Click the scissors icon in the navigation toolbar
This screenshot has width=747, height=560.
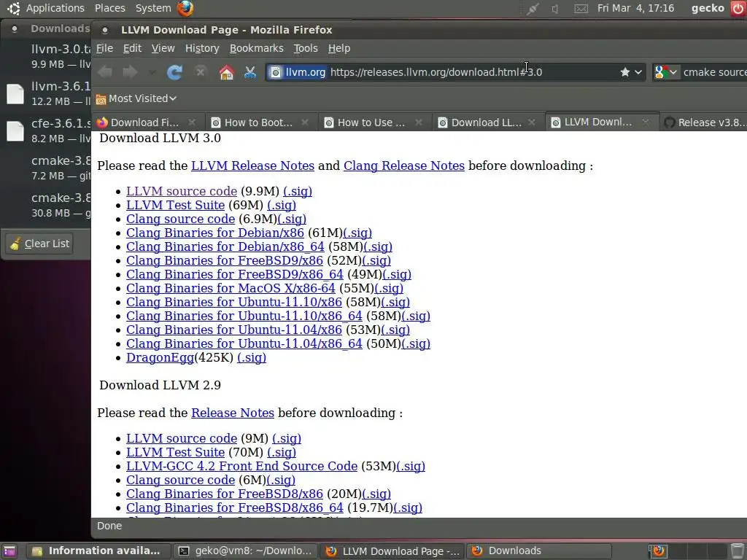click(x=250, y=72)
